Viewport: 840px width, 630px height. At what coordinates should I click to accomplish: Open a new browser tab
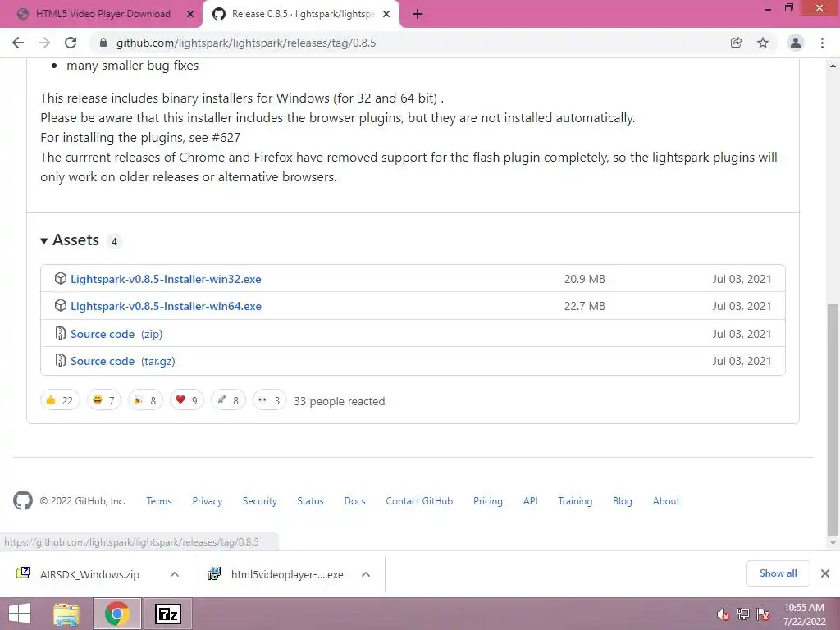(418, 15)
